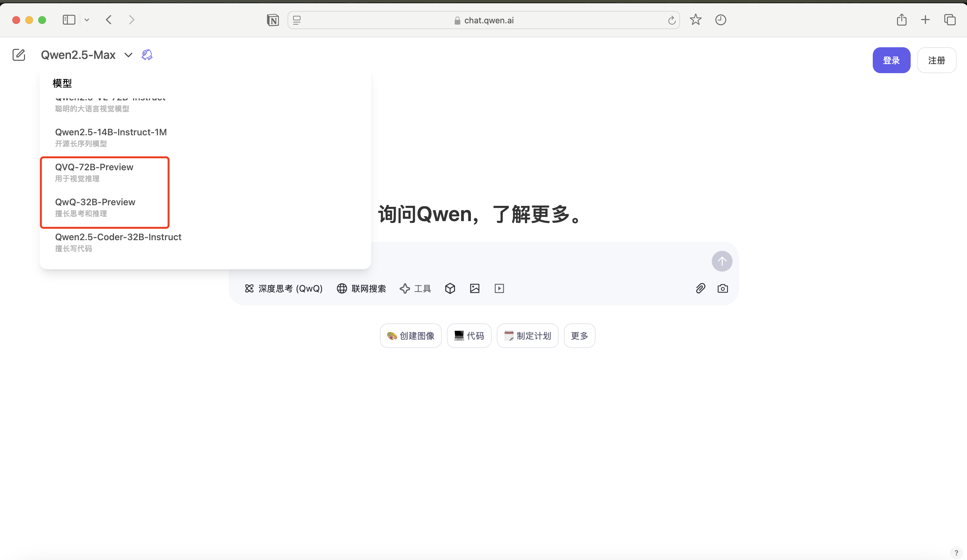
Task: Click 注册 register button
Action: (936, 60)
